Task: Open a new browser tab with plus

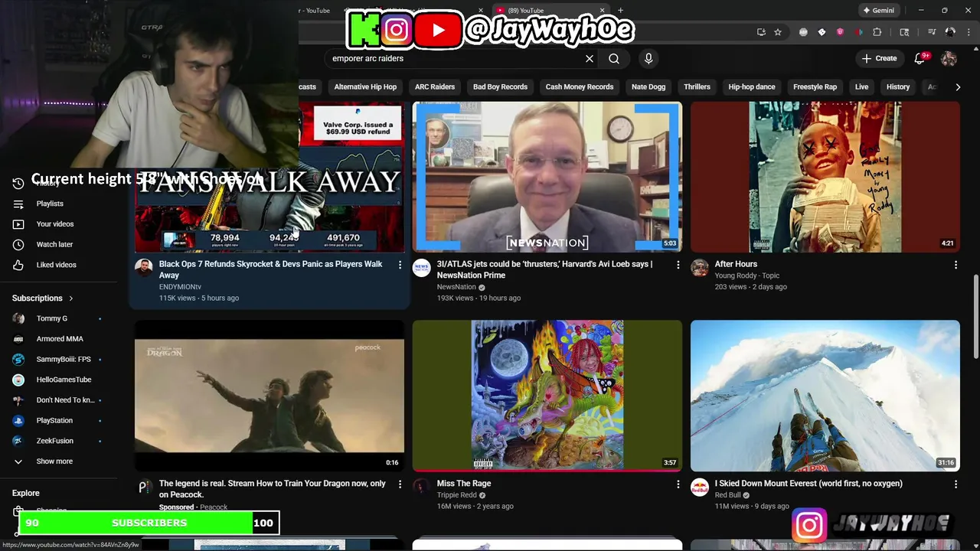Action: coord(620,11)
